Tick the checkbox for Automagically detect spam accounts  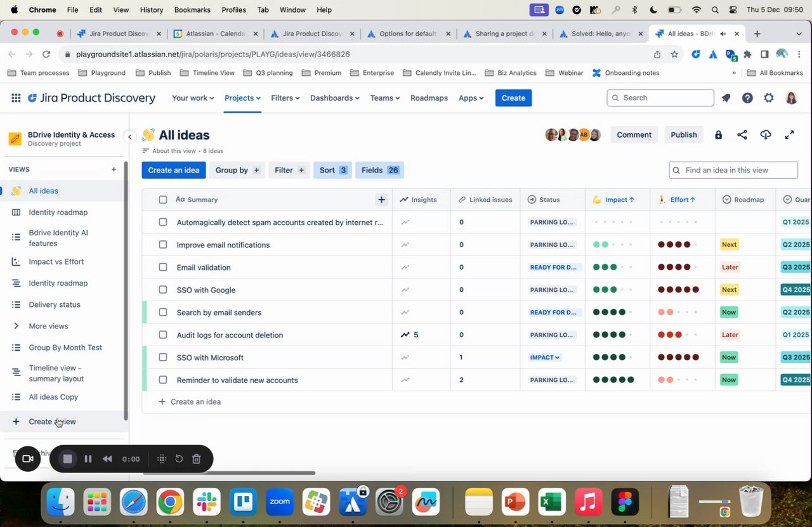click(x=163, y=222)
